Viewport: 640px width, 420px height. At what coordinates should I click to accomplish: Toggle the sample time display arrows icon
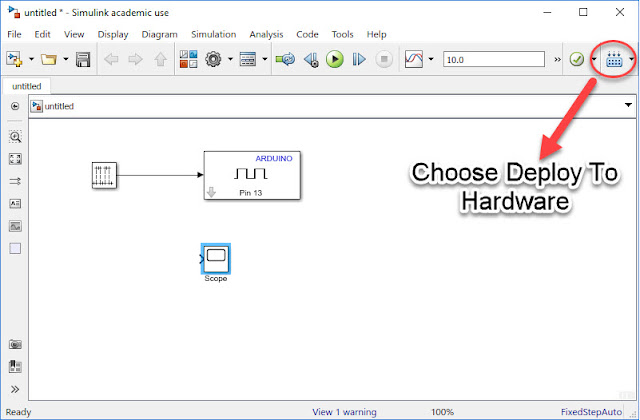(x=15, y=181)
